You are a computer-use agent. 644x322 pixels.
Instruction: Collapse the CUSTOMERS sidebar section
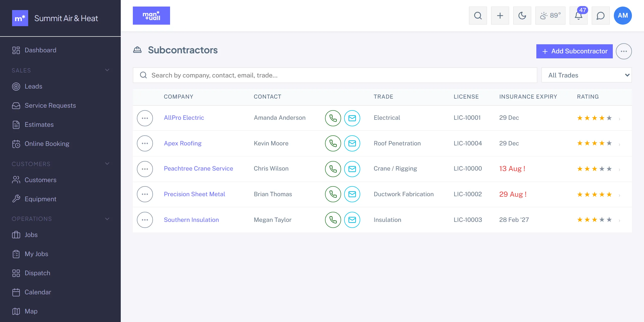(x=107, y=164)
